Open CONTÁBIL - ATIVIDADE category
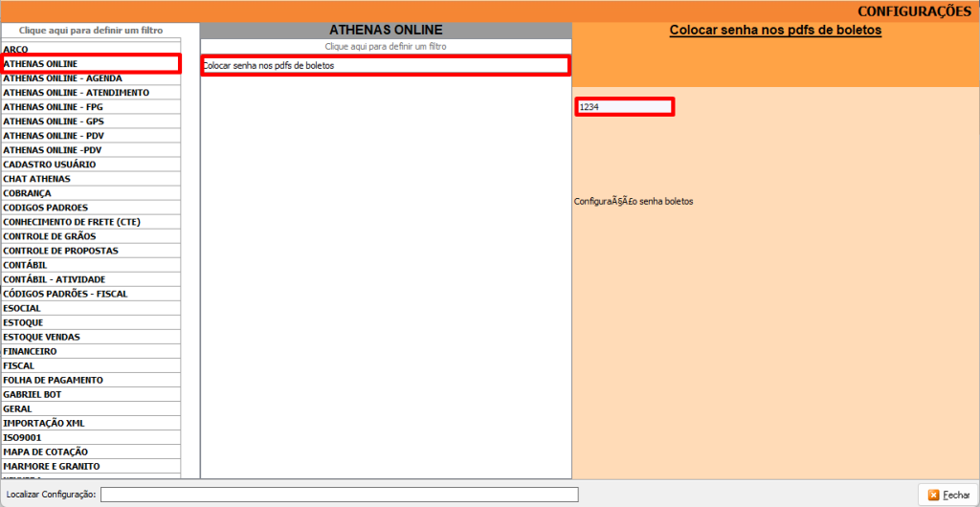This screenshot has width=980, height=507. [x=91, y=279]
